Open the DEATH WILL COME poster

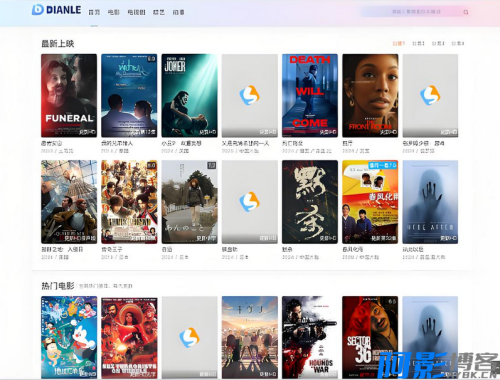(x=310, y=95)
